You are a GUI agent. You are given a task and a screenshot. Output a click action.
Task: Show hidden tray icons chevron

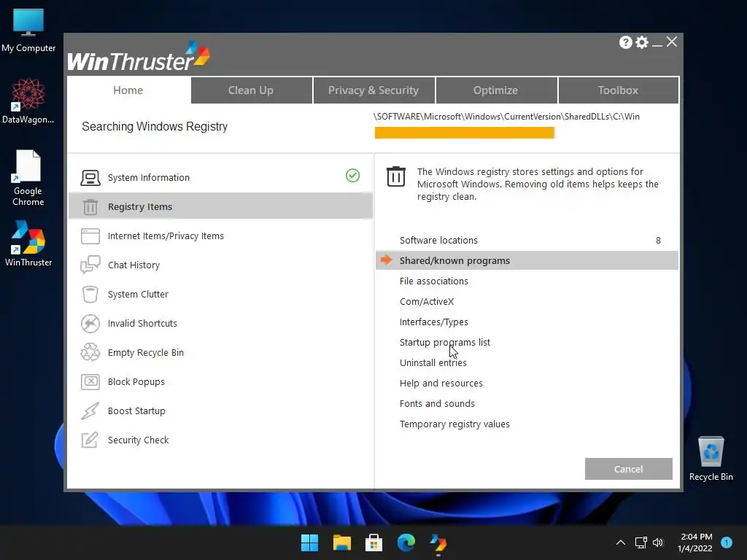tap(621, 542)
